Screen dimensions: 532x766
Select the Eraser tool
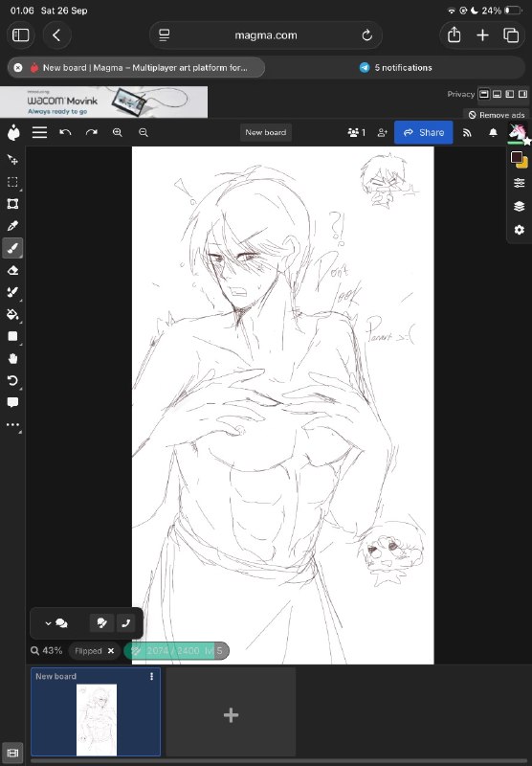12,270
